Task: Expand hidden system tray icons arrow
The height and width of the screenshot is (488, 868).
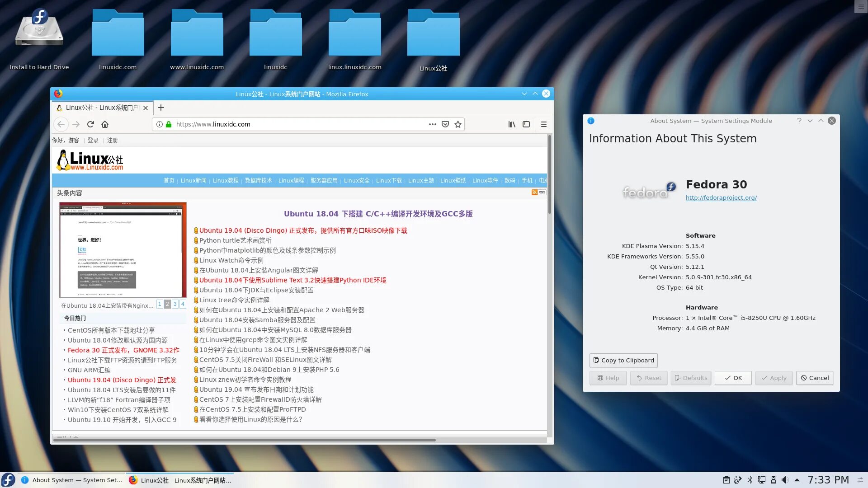Action: coord(797,480)
